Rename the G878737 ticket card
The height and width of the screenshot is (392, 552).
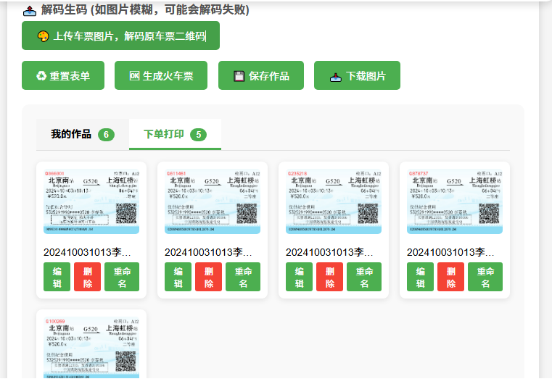click(485, 277)
